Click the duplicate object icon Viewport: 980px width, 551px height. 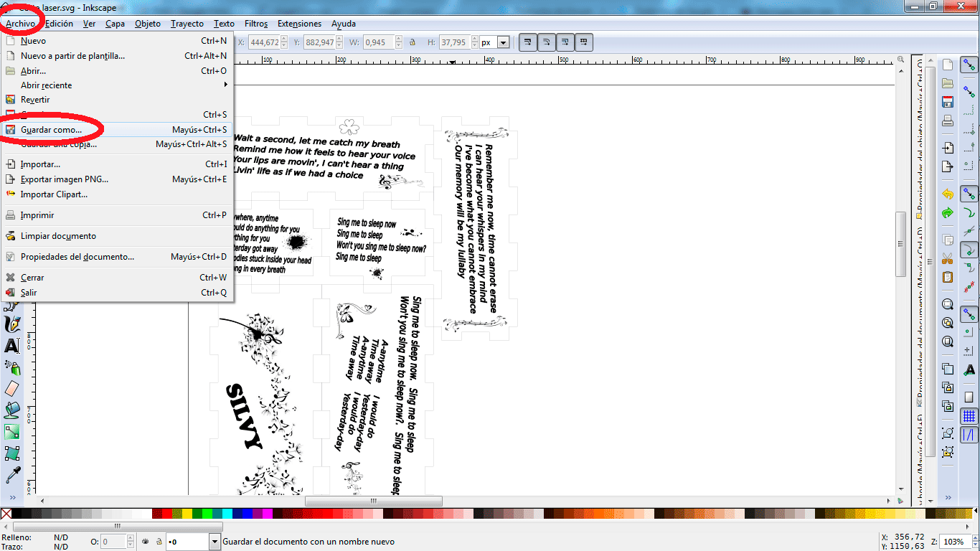[948, 369]
